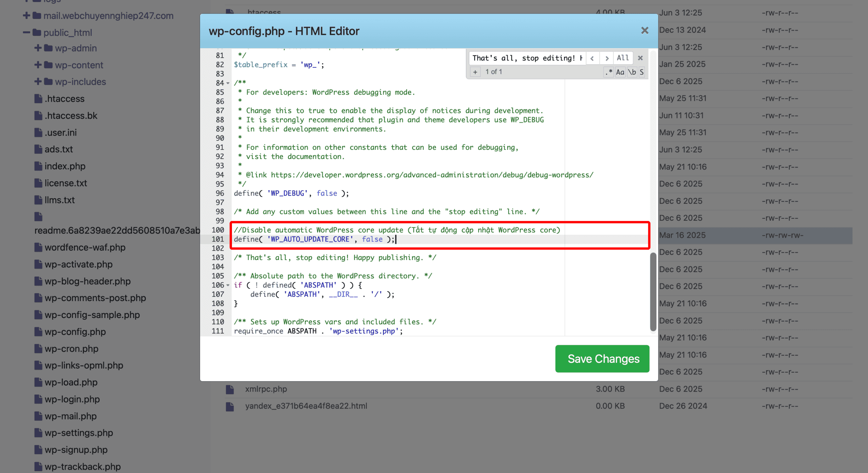This screenshot has height=473, width=868.
Task: Expand the wp-includes folder
Action: click(x=38, y=82)
